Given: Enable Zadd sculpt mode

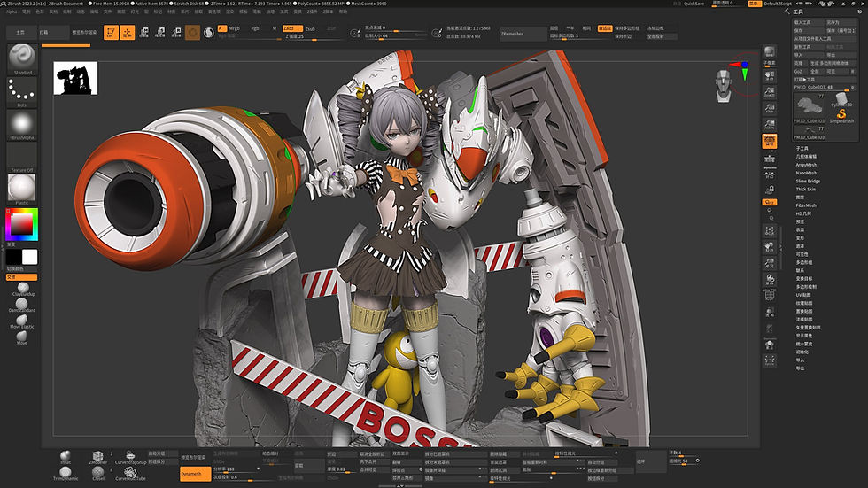Looking at the screenshot, I should (291, 28).
